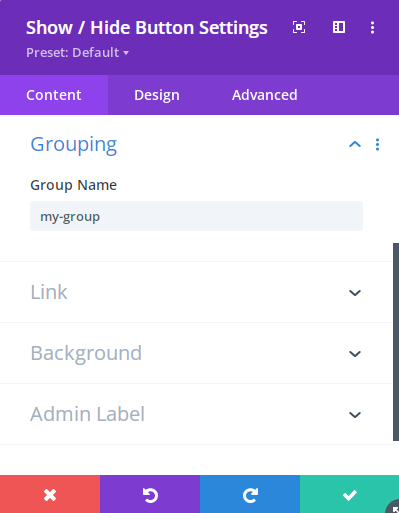Switch to the Content tab
Screen dimensions: 399x513
coord(54,95)
